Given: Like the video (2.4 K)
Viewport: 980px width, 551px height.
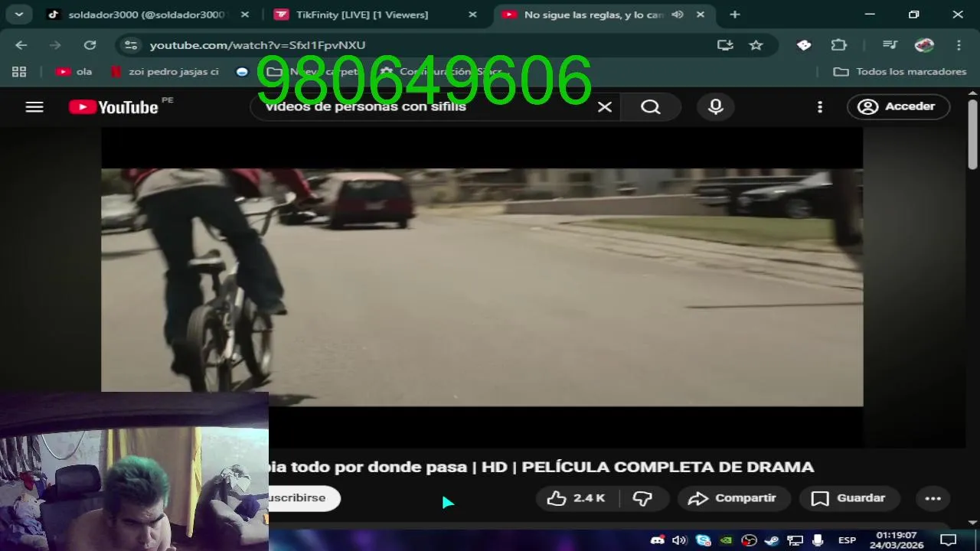Looking at the screenshot, I should click(577, 498).
